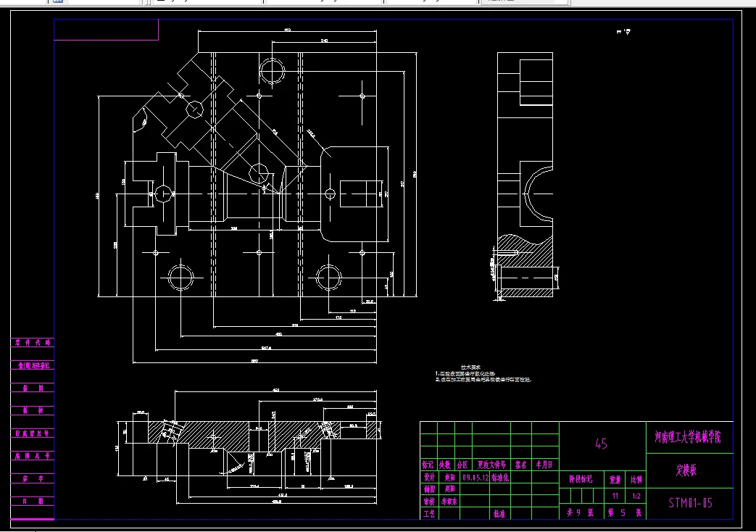Click the 比例 header in title block

tap(636, 479)
